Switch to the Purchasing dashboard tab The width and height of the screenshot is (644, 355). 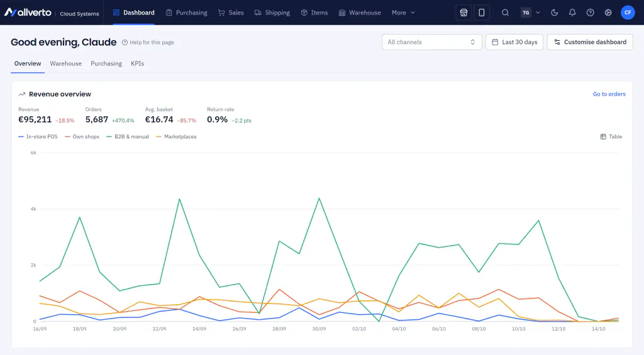(106, 63)
